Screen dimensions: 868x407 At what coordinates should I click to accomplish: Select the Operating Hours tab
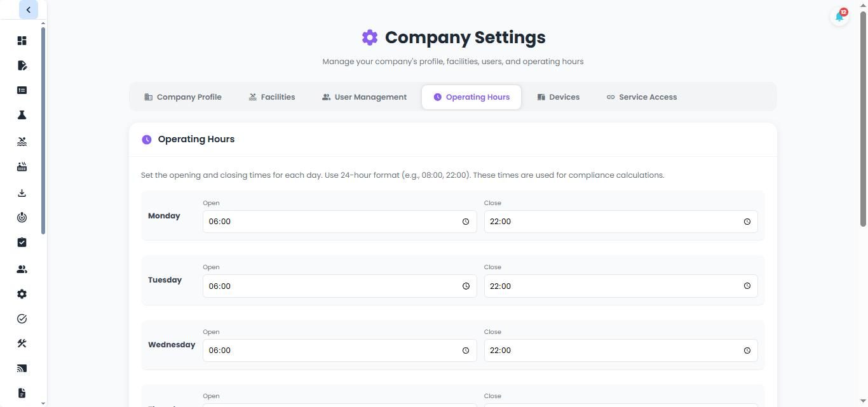(471, 97)
